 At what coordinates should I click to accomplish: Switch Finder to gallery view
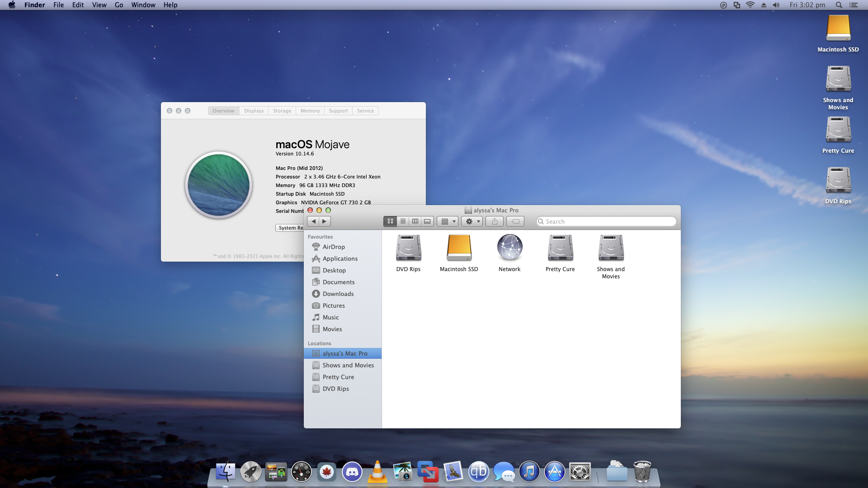(427, 221)
